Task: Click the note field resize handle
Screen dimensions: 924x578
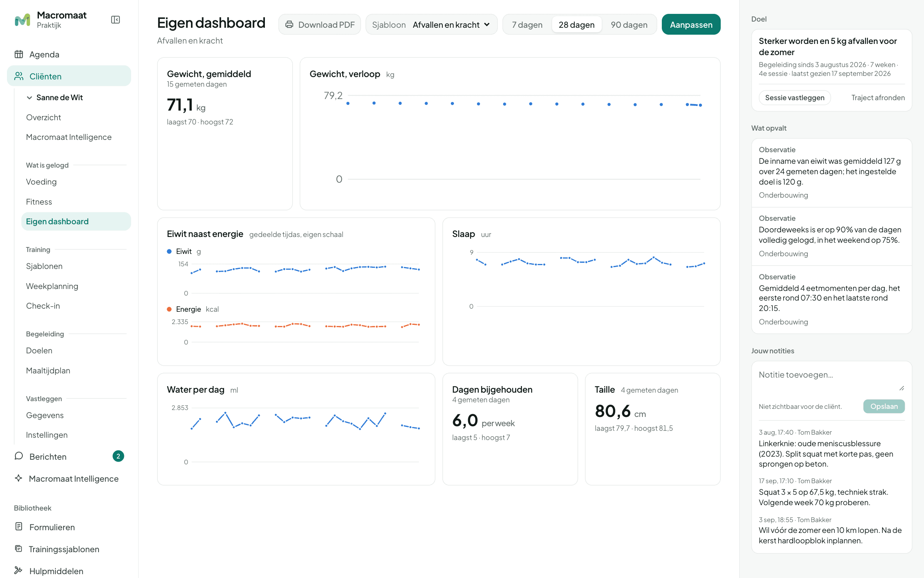Action: (902, 388)
